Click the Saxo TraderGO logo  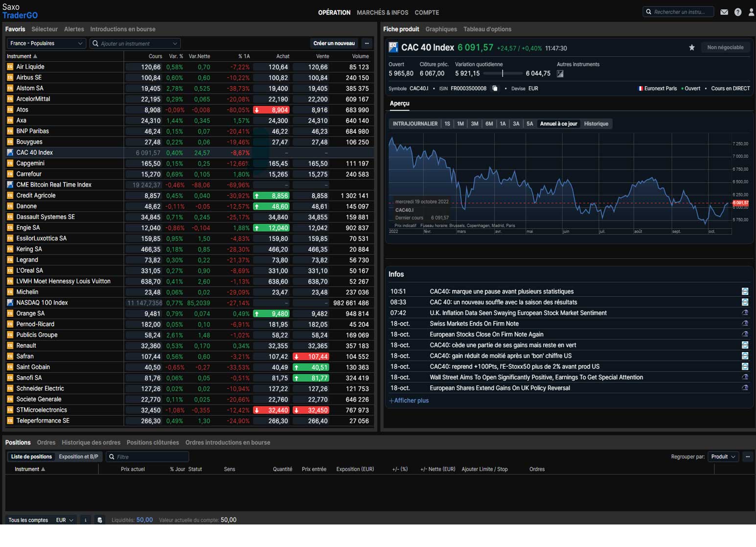click(20, 11)
